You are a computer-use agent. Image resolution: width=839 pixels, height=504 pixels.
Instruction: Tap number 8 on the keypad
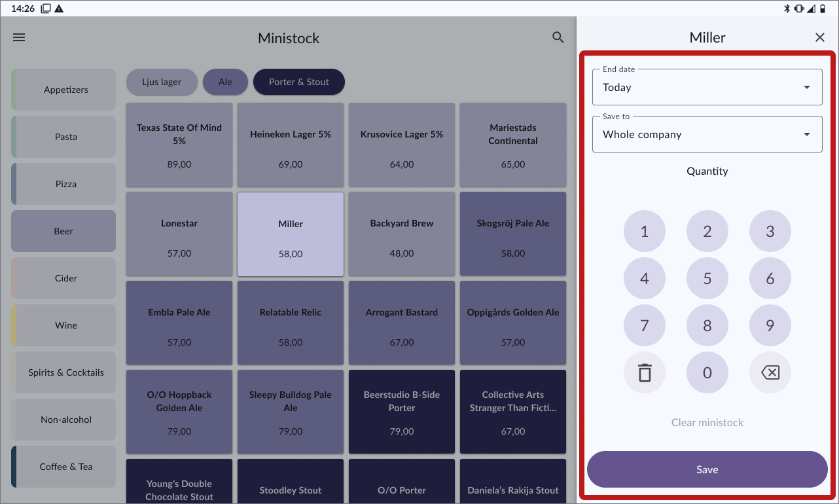click(x=707, y=325)
